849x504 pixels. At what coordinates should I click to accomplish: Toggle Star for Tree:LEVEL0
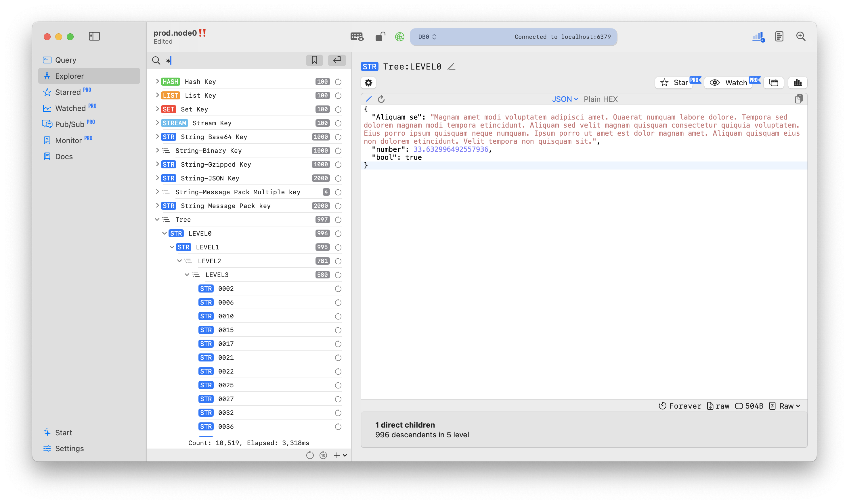(674, 82)
